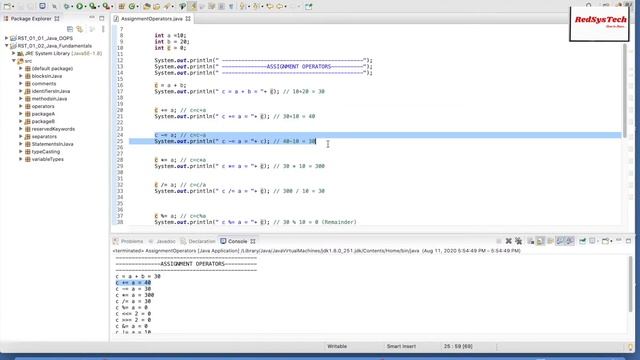The image size is (640, 360).
Task: Click the editor vertical scrollbar
Action: click(x=624, y=90)
